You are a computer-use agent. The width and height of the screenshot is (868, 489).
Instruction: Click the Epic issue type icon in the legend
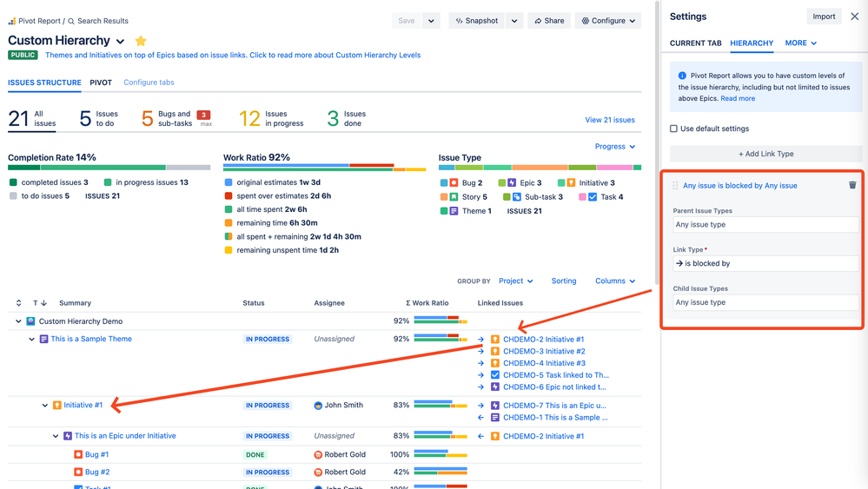point(512,182)
